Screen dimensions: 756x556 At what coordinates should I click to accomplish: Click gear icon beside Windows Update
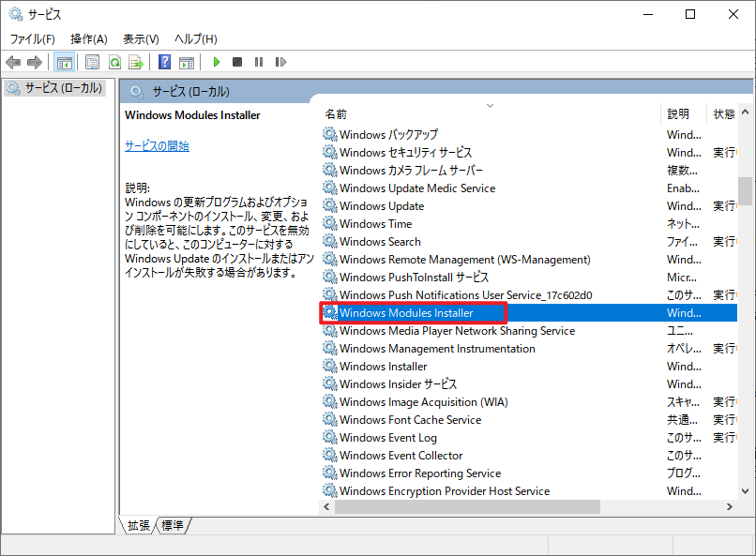[x=330, y=205]
